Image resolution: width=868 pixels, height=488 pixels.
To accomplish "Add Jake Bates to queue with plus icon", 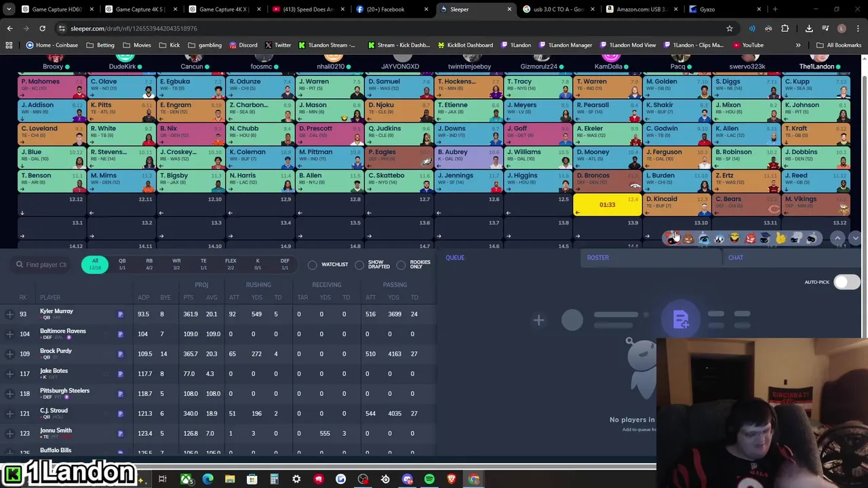I will click(9, 373).
